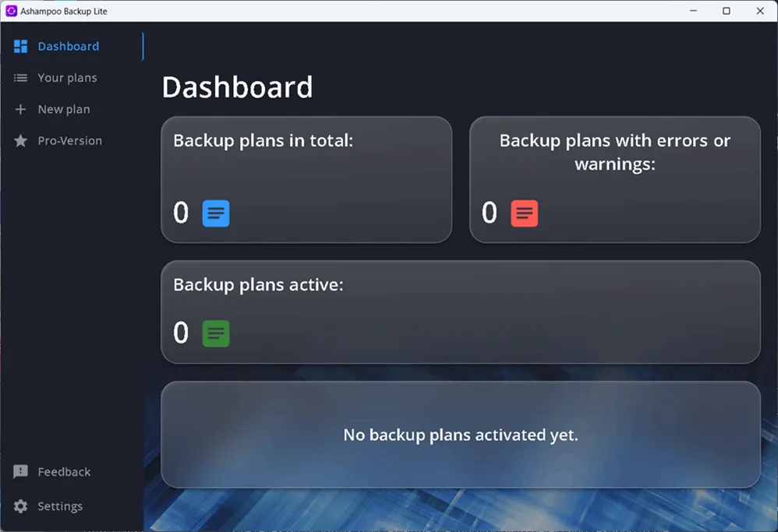Click the blue total backup plans icon
Viewport: 778px width, 532px height.
click(216, 213)
